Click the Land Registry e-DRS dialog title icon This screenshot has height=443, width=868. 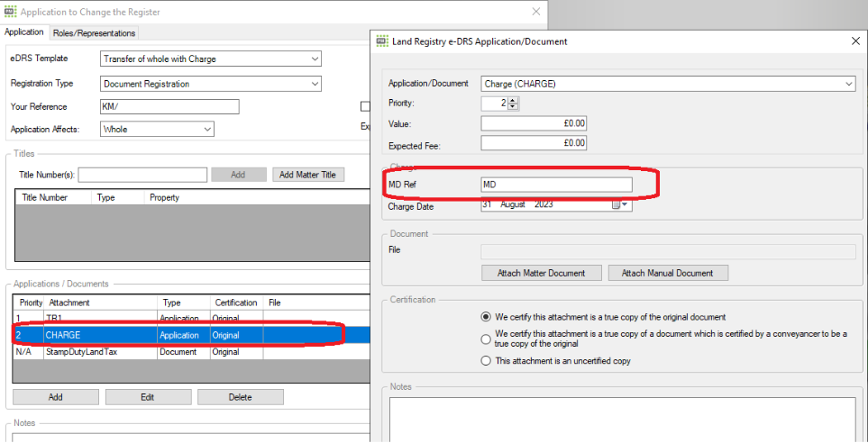click(x=381, y=41)
